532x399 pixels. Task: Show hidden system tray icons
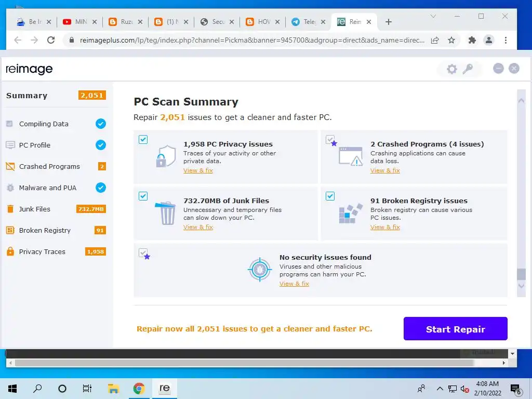[440, 389]
